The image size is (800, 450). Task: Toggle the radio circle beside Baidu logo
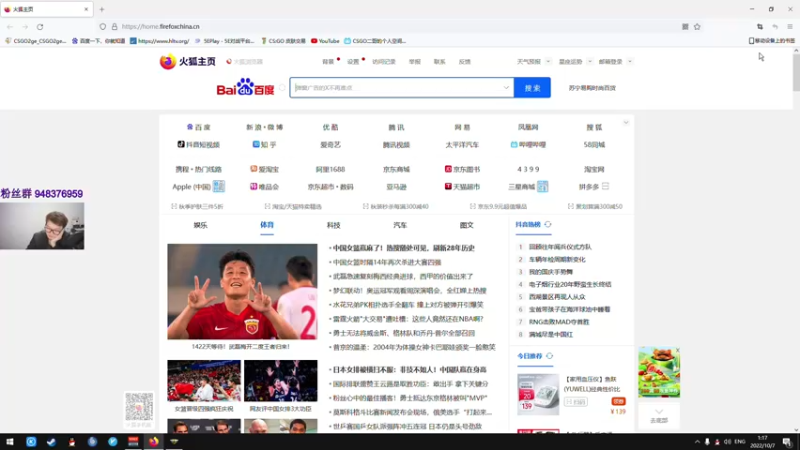click(282, 88)
